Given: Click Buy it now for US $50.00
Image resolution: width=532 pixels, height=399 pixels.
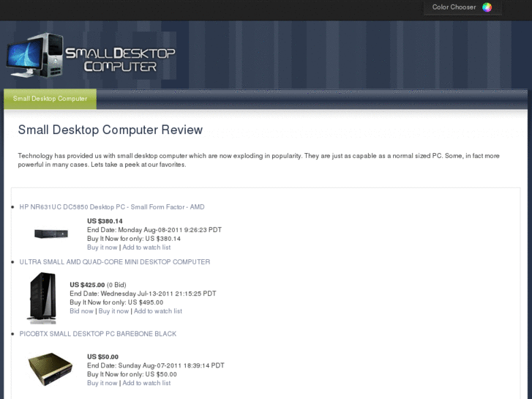Looking at the screenshot, I should point(102,383).
